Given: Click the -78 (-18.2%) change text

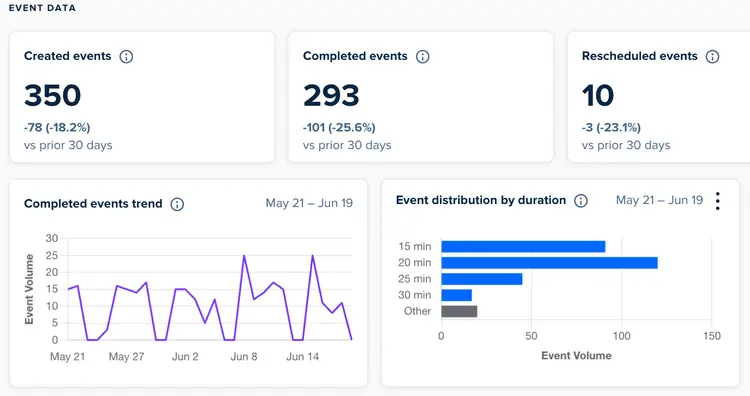Looking at the screenshot, I should (x=57, y=128).
